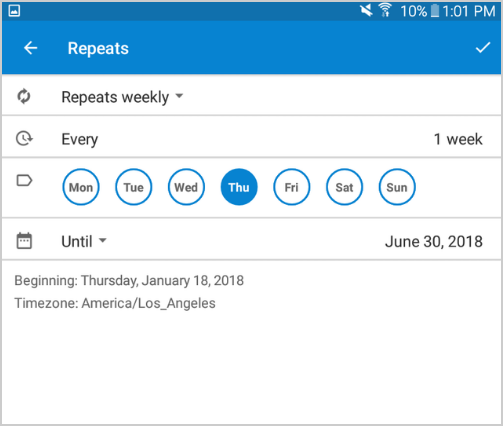This screenshot has width=503, height=426.
Task: Tap the Every interval row
Action: point(252,137)
